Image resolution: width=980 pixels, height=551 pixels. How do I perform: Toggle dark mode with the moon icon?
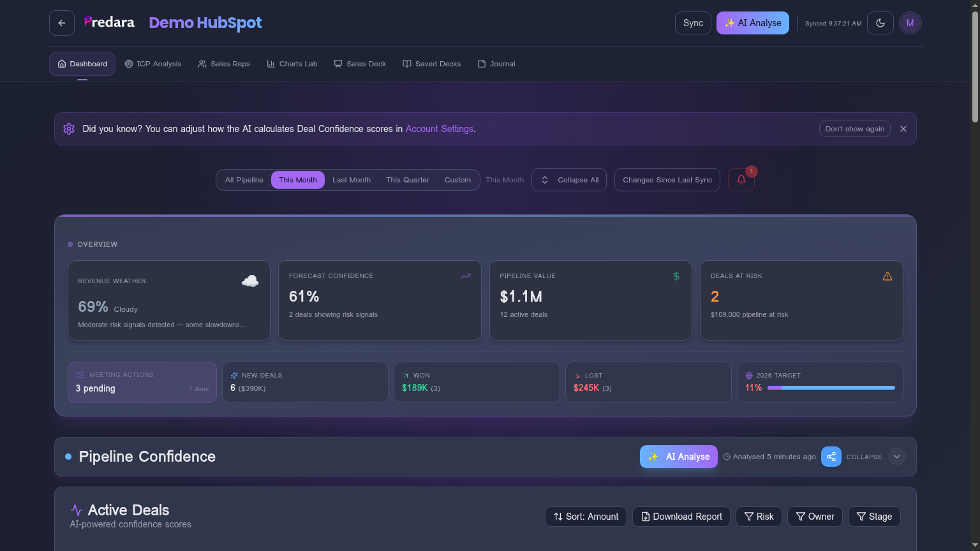(x=880, y=22)
